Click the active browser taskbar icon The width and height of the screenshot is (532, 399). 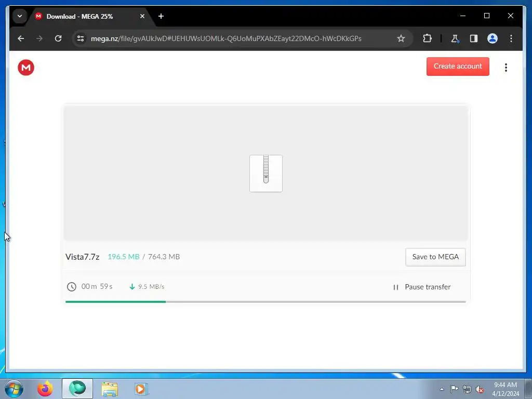(x=77, y=389)
